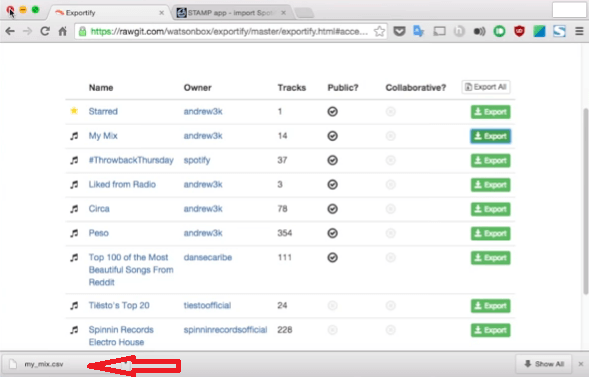
Task: Open the andrew3k owner link for Starred
Action: coord(203,112)
